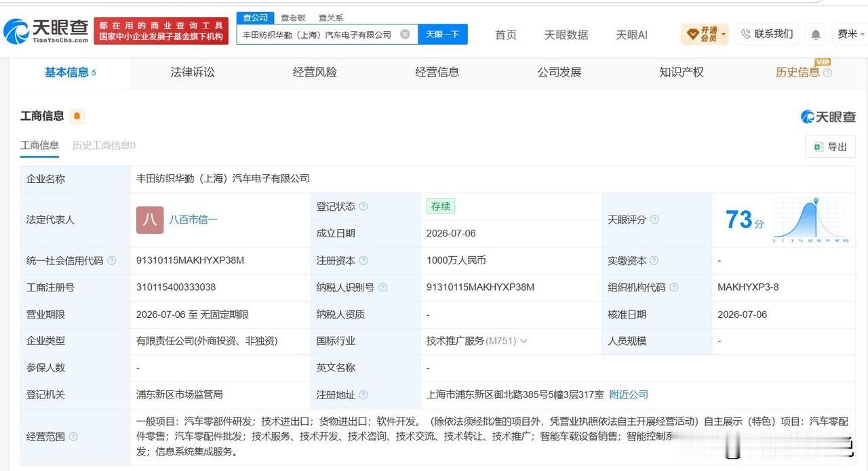868x471 pixels.
Task: Click the TianYanCha logo in header
Action: [46, 31]
